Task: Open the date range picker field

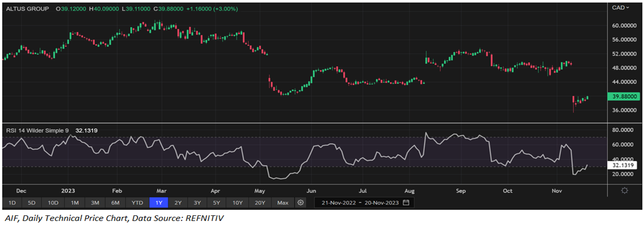Action: coord(364,203)
